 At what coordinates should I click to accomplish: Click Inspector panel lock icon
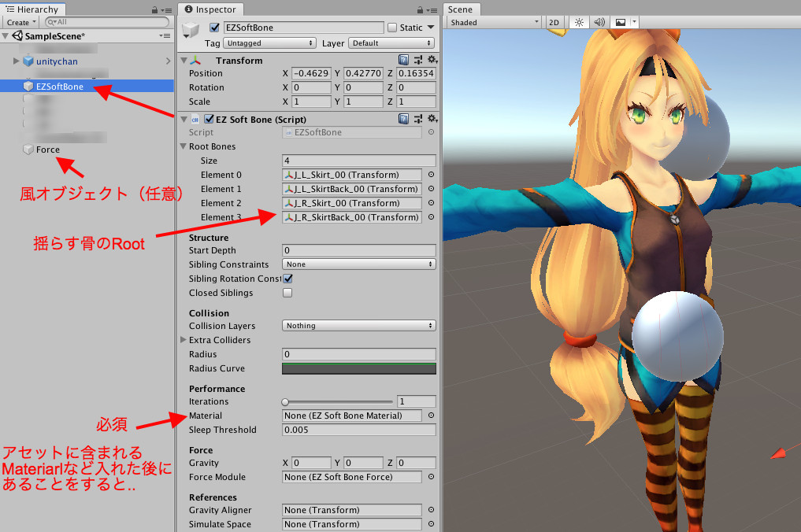420,9
